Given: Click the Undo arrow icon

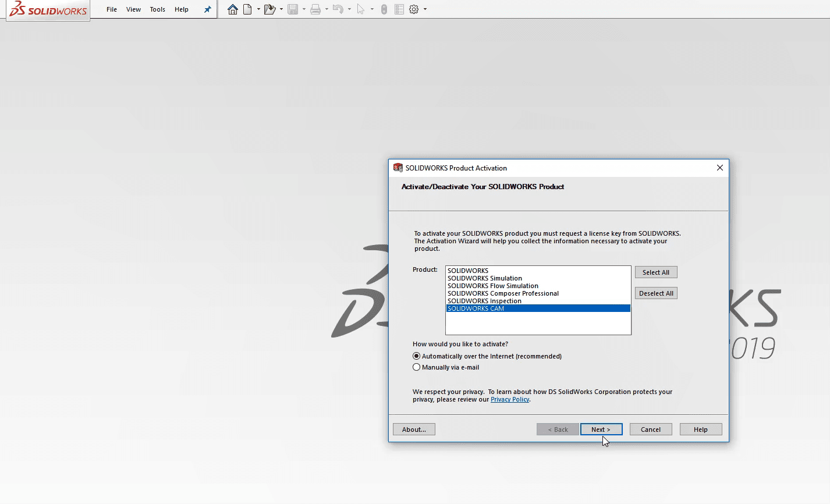Looking at the screenshot, I should coord(338,9).
